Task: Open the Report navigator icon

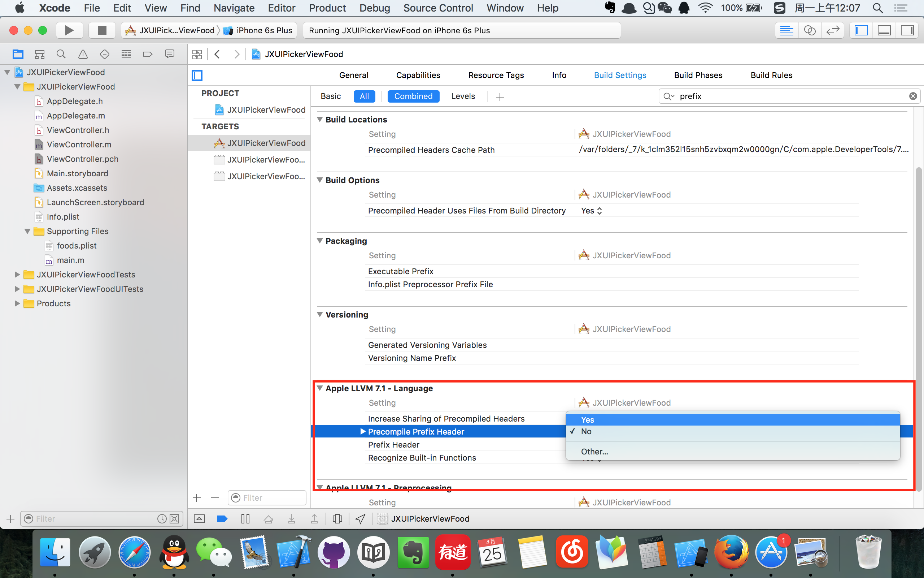Action: click(170, 54)
